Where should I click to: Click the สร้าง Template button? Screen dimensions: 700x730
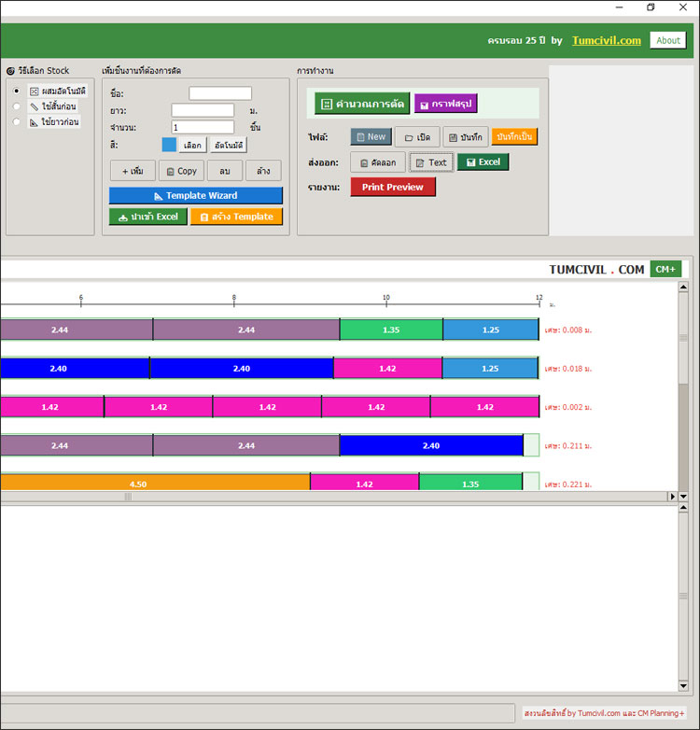point(235,217)
